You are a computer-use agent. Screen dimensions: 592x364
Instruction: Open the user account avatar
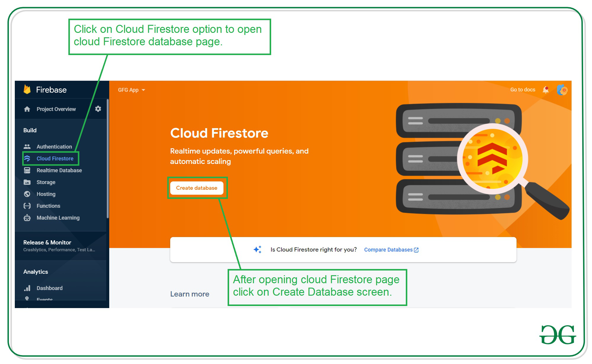coord(562,90)
